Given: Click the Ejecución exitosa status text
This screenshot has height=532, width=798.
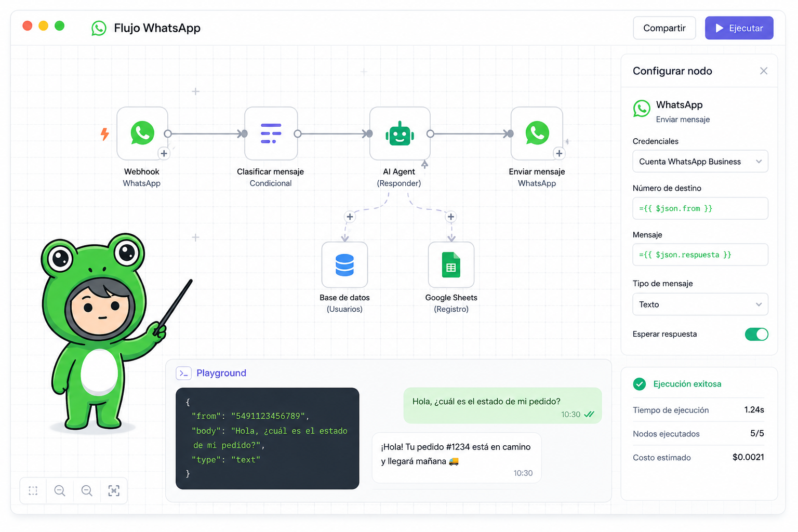Looking at the screenshot, I should point(687,384).
